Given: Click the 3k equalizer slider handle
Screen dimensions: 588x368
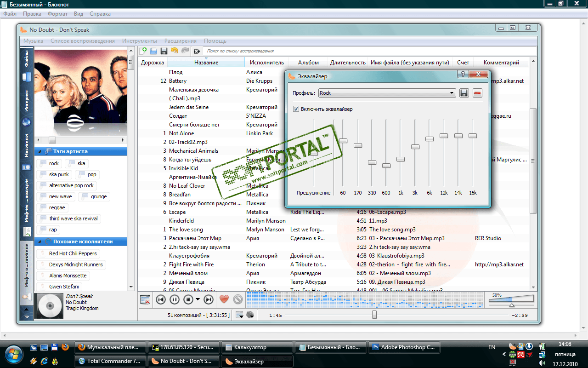Looking at the screenshot, I should pos(415,146).
